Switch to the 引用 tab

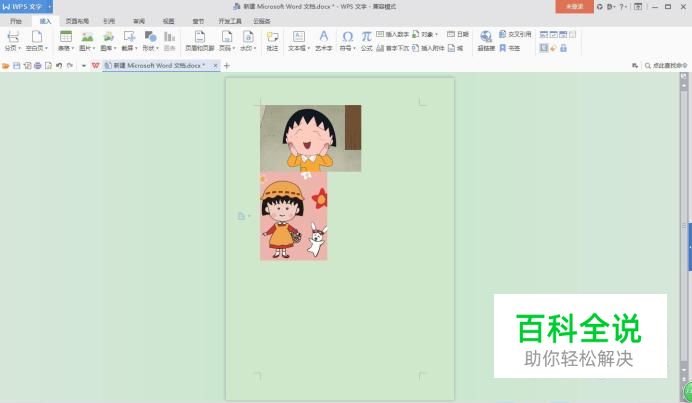pyautogui.click(x=109, y=21)
